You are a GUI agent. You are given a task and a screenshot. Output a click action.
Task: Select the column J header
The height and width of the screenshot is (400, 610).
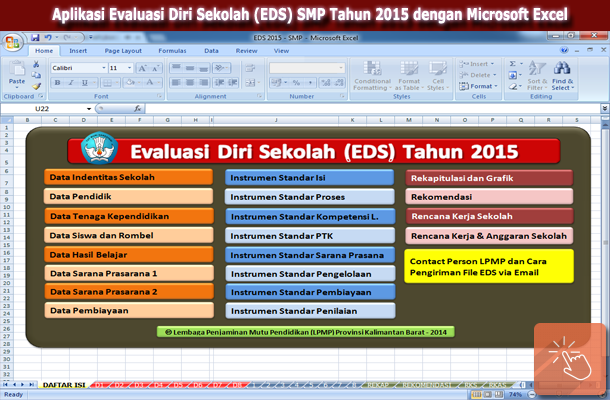[x=276, y=120]
